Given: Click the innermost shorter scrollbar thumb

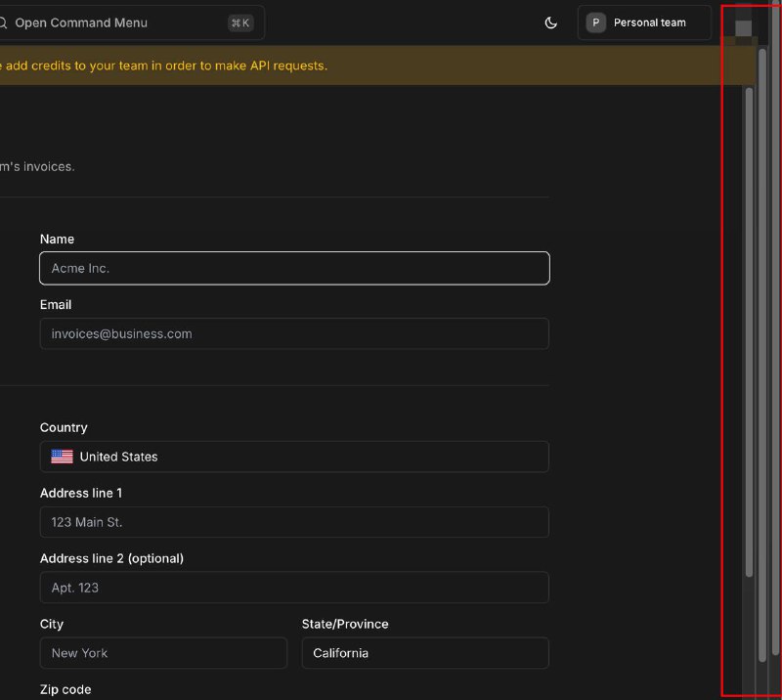Looking at the screenshot, I should click(749, 332).
